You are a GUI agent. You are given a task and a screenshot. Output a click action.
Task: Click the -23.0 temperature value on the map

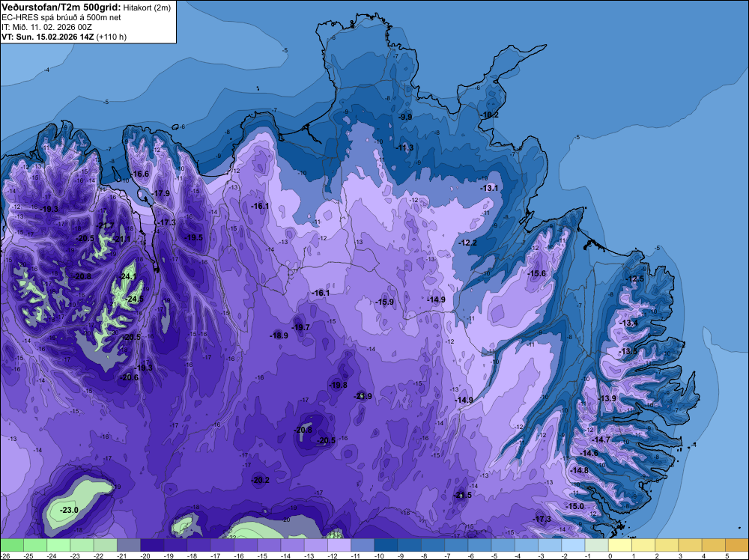[x=69, y=510]
